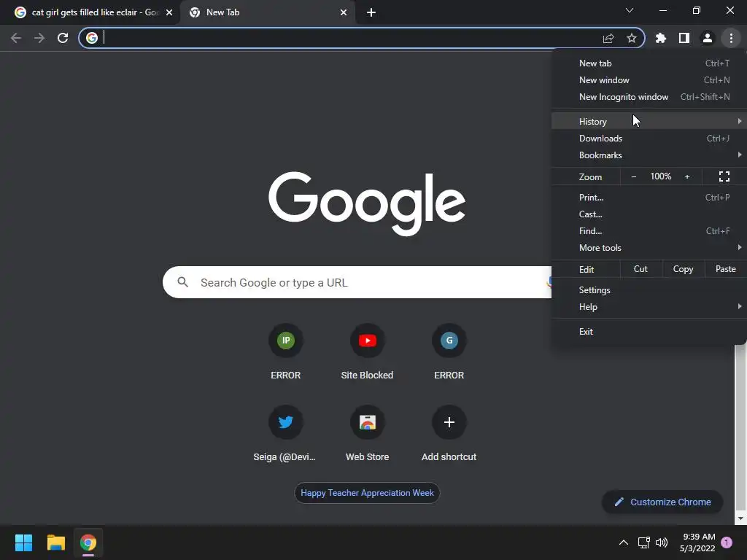Screen dimensions: 747x560
Task: Close the cat girl search tab
Action: pyautogui.click(x=169, y=12)
